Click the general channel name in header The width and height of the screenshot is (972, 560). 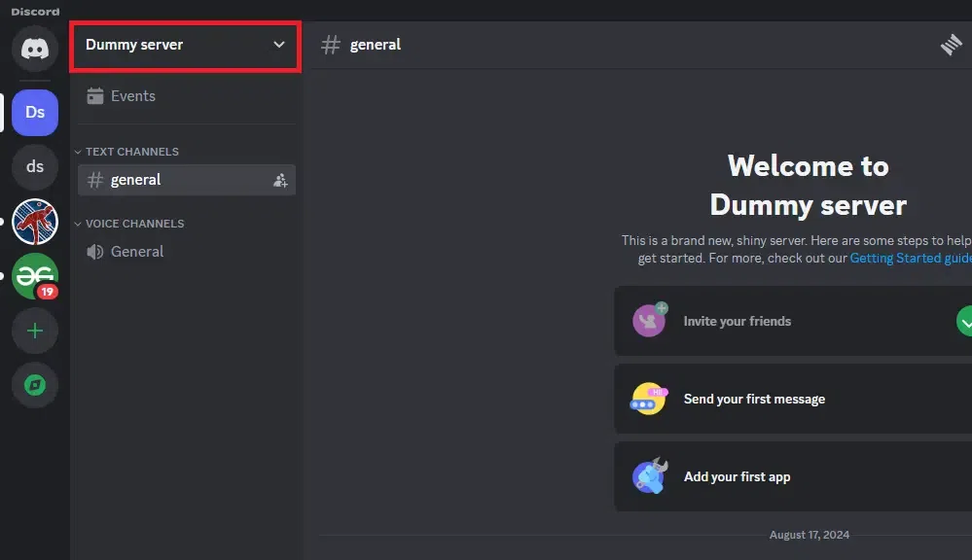[x=375, y=45]
